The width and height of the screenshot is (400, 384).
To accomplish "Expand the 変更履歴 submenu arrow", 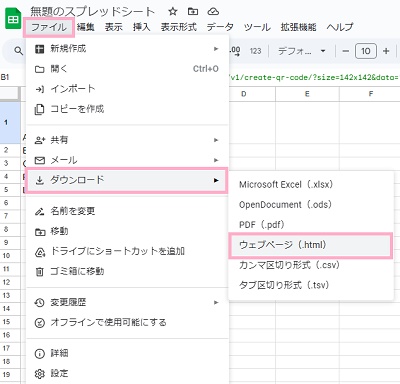I will 216,302.
